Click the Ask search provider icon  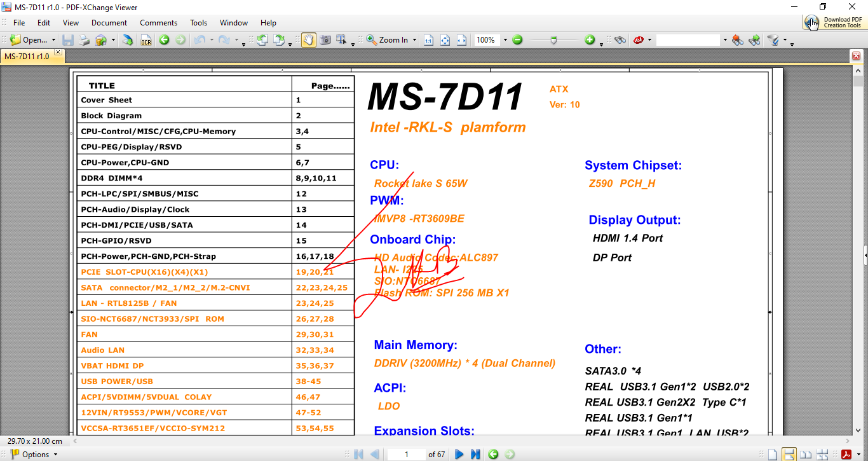[x=638, y=40]
